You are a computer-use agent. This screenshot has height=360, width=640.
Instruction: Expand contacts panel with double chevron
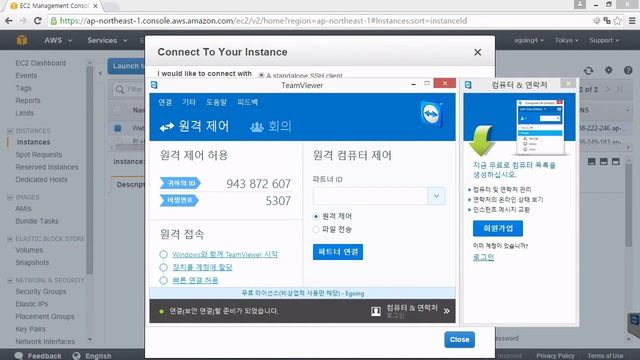coord(447,311)
